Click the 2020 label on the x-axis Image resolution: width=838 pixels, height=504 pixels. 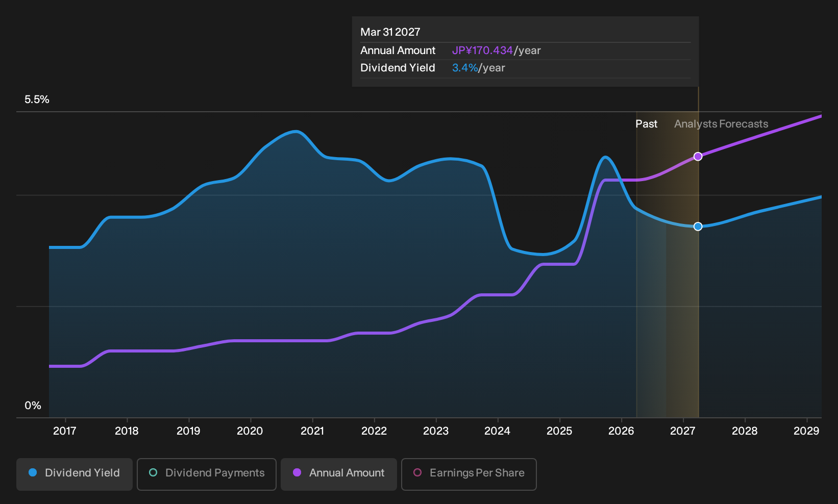(x=250, y=431)
